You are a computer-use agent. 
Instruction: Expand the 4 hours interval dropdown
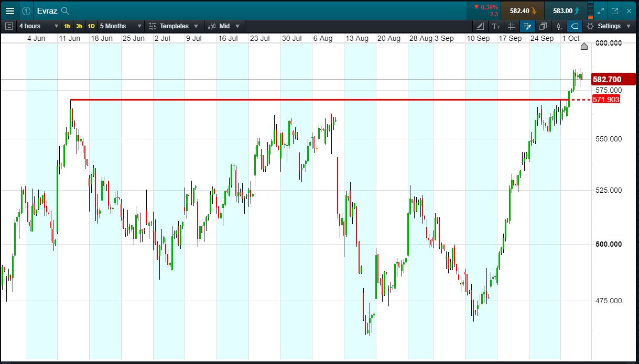[x=38, y=26]
